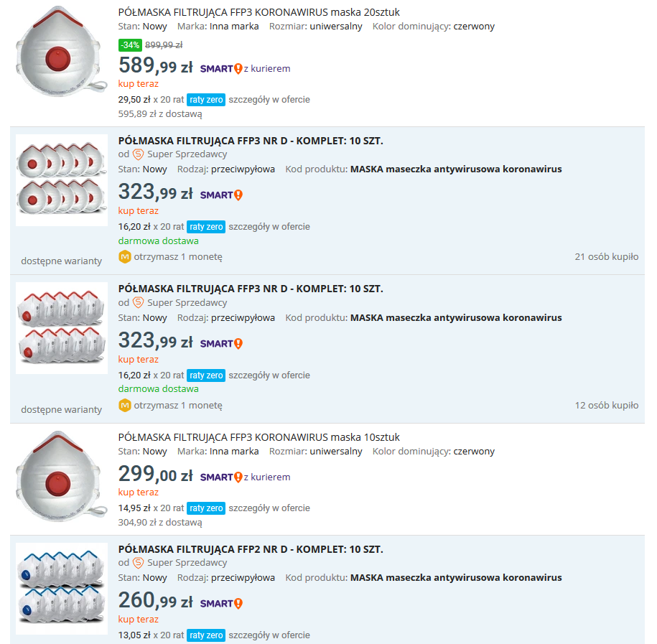
Task: Click SMART icon on 260,99 zł offer
Action: [221, 604]
